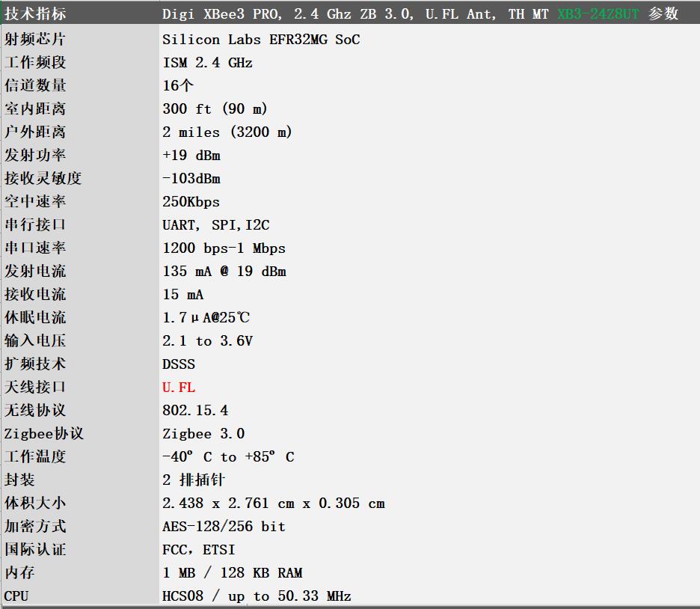Image resolution: width=700 pixels, height=609 pixels.
Task: Click the '休眠电流' label
Action: point(35,317)
